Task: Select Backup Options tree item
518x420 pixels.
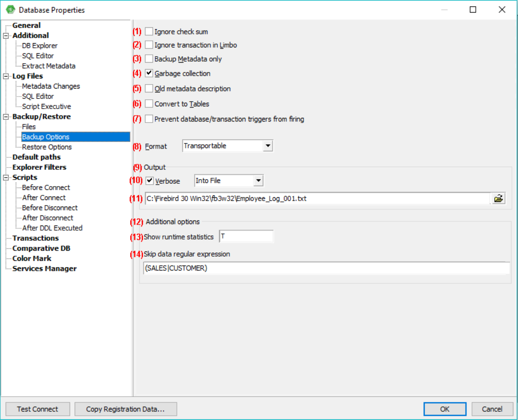Action: coord(76,137)
